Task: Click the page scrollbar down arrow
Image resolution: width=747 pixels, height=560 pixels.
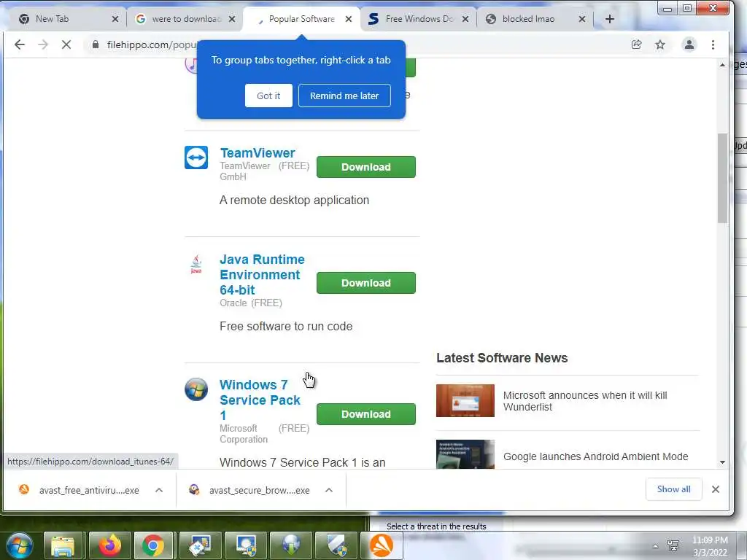Action: pos(722,462)
